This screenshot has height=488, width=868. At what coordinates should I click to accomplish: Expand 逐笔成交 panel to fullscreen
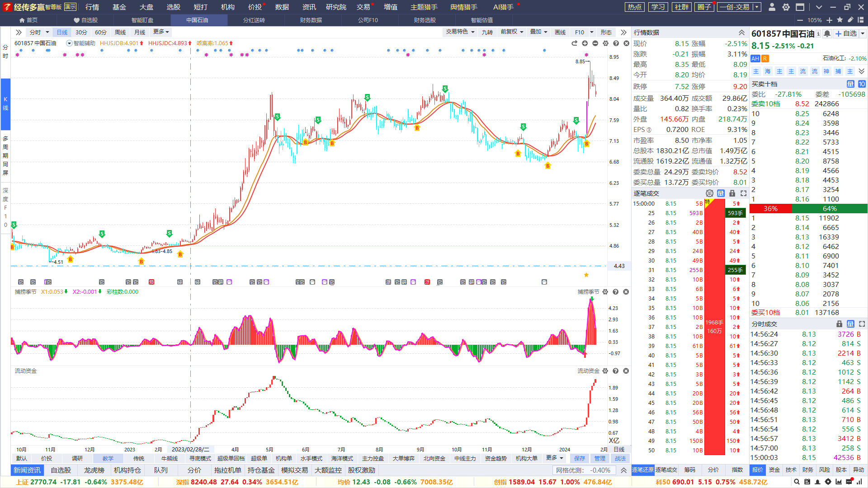(x=744, y=193)
